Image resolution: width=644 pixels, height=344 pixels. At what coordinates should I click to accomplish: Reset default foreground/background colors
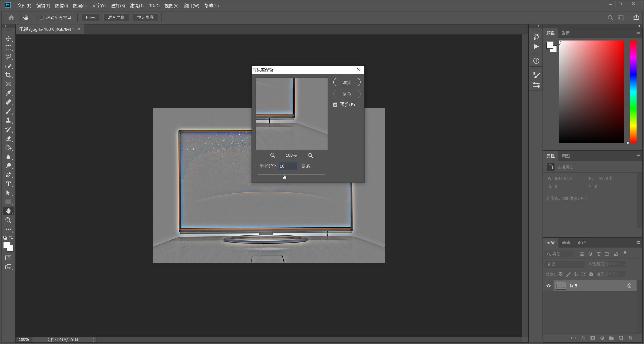pyautogui.click(x=5, y=238)
